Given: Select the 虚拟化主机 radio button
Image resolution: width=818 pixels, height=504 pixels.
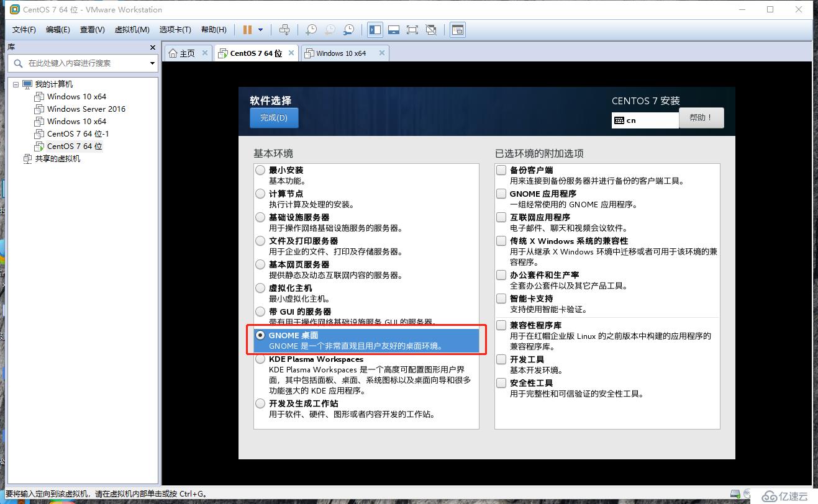Looking at the screenshot, I should (x=260, y=288).
